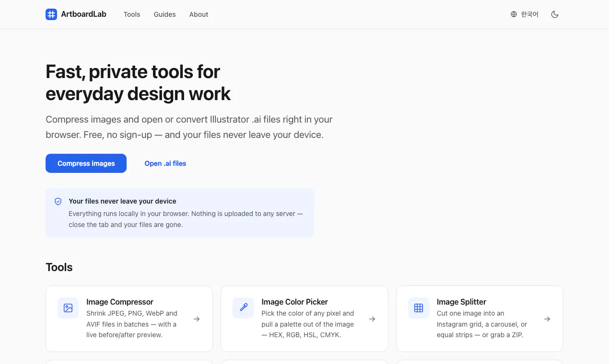Click the 'Everything runs locally in your browser' text
The image size is (609, 364).
[x=186, y=219]
